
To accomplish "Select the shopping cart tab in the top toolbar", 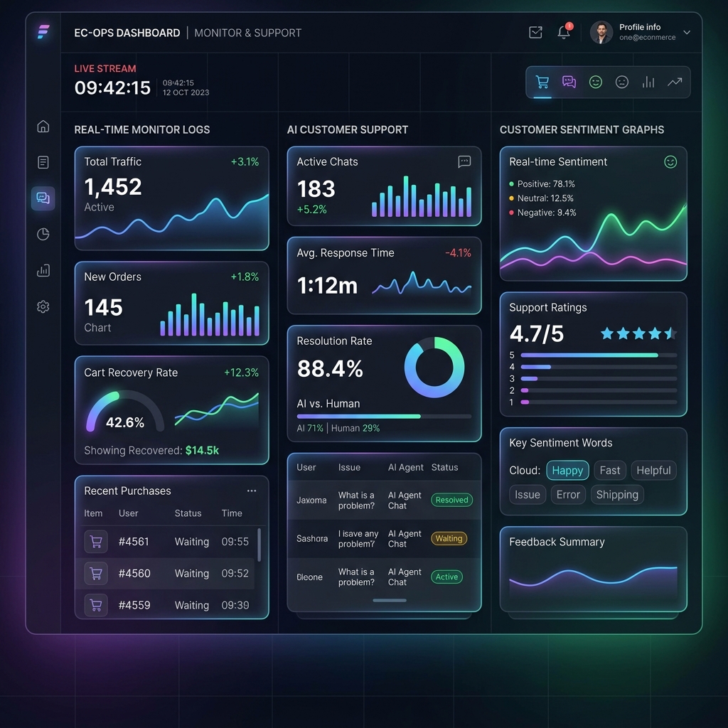I will point(542,82).
